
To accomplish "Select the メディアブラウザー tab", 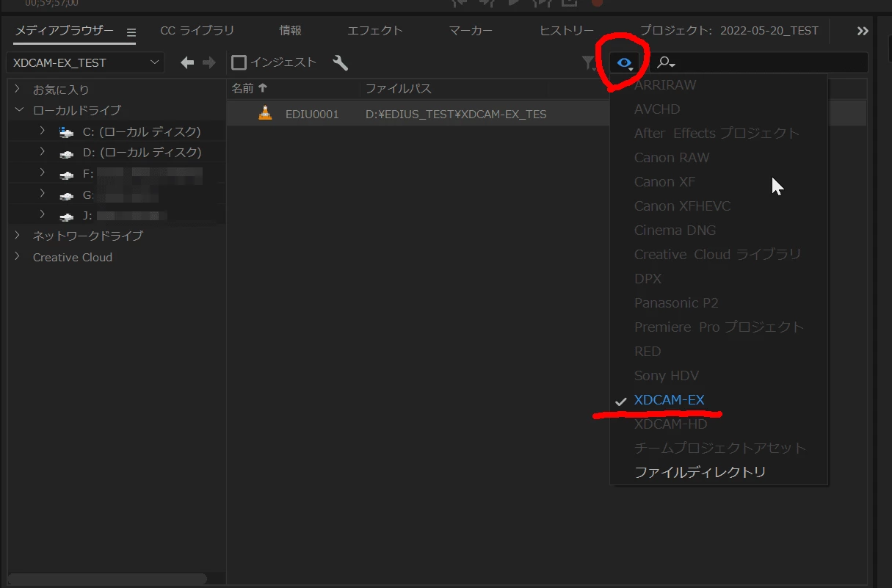I will click(x=65, y=31).
